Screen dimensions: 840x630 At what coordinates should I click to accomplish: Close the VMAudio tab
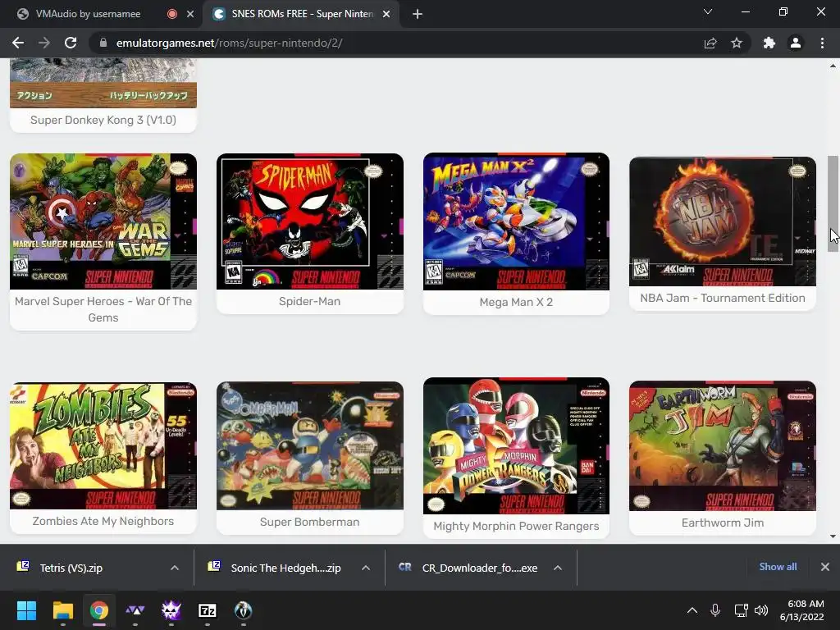(190, 15)
